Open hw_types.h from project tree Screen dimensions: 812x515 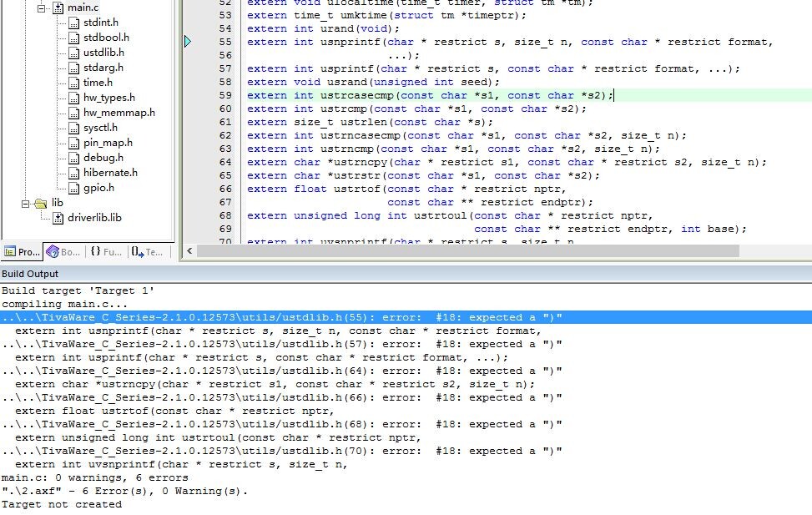(108, 98)
